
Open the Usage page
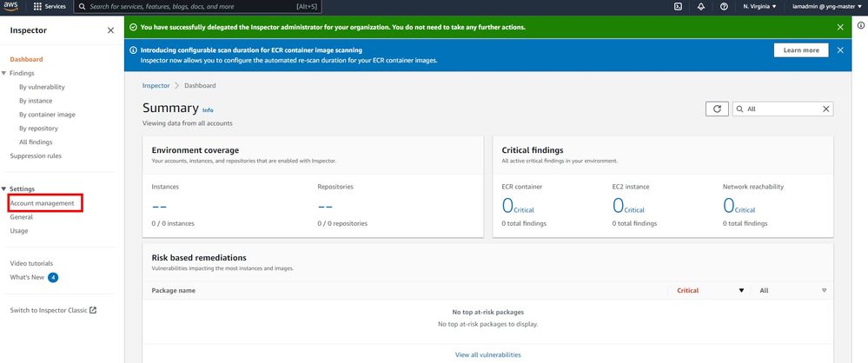19,231
